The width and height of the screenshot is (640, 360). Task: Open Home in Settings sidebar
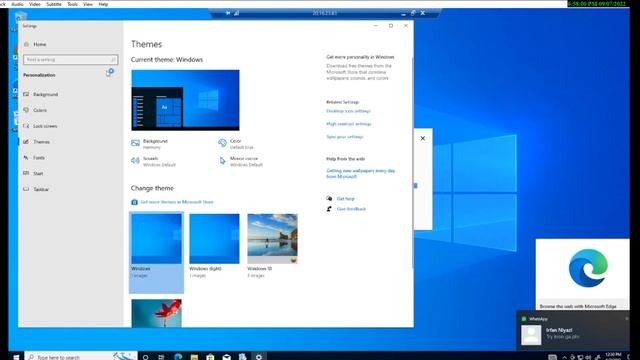click(39, 44)
